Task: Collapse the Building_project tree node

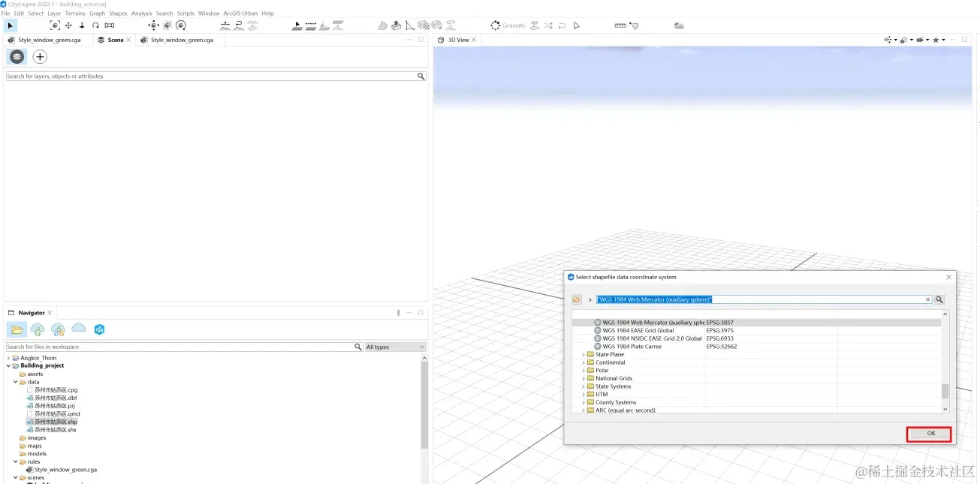Action: (9, 366)
